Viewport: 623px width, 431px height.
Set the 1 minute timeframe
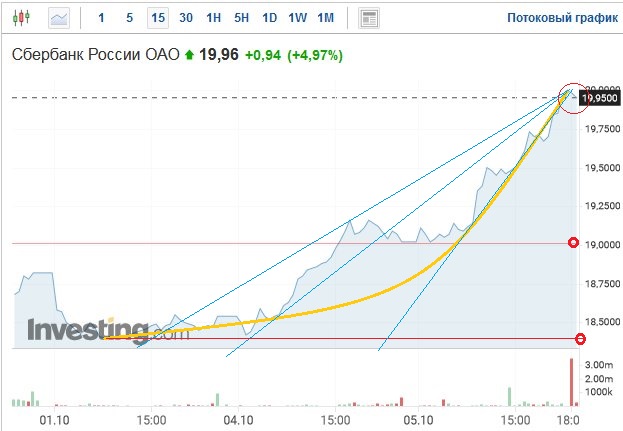101,18
